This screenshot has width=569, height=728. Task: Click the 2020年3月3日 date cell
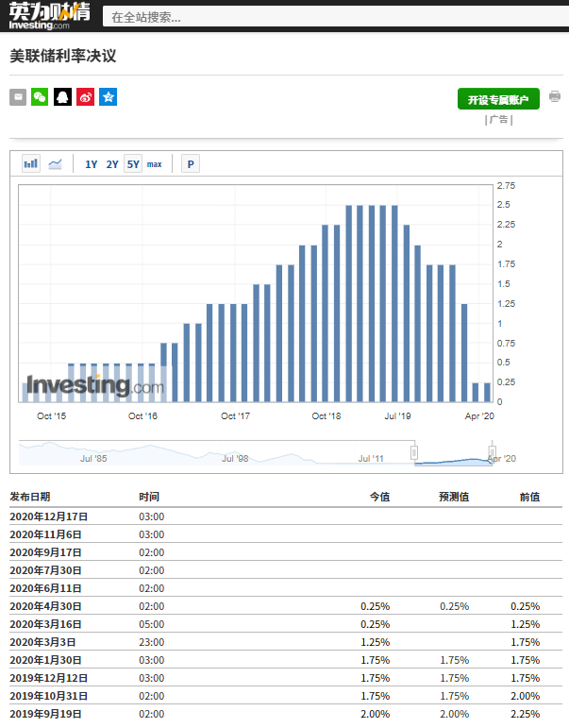click(42, 642)
